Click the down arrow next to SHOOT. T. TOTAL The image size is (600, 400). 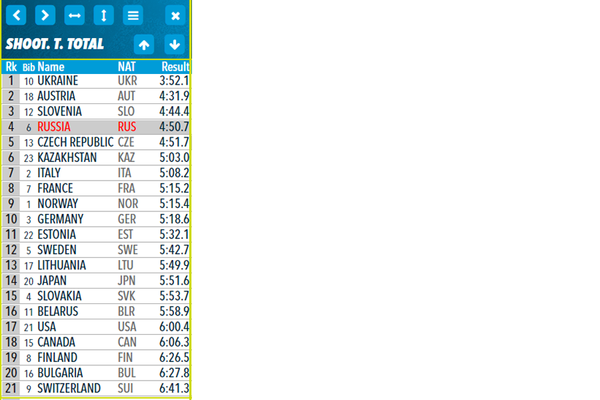coord(174,44)
